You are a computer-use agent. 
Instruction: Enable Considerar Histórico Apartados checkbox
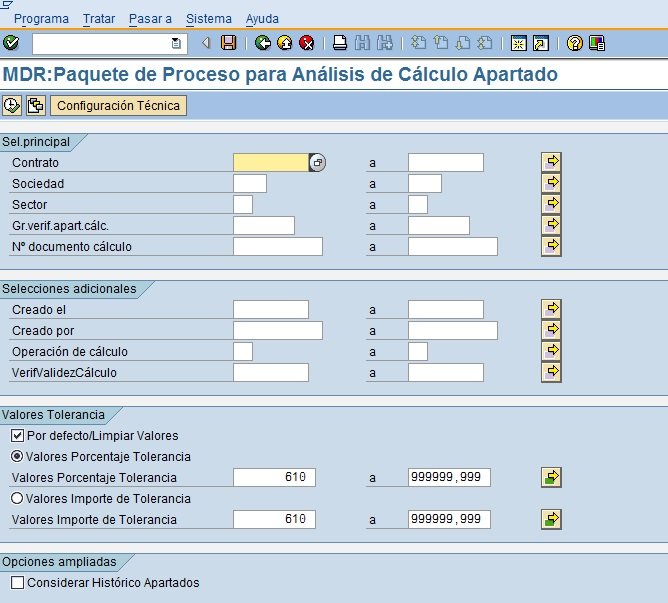click(17, 583)
